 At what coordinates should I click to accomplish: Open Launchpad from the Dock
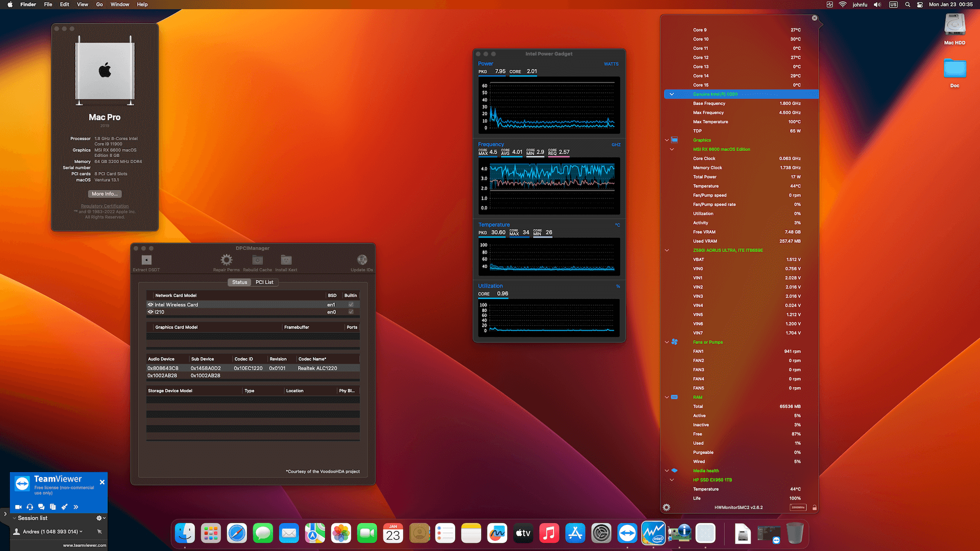211,534
